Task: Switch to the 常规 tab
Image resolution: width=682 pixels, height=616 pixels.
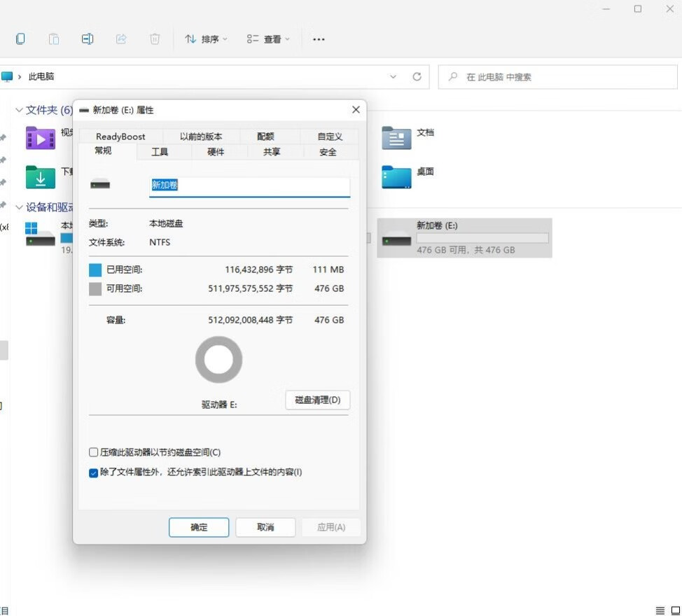Action: (103, 150)
